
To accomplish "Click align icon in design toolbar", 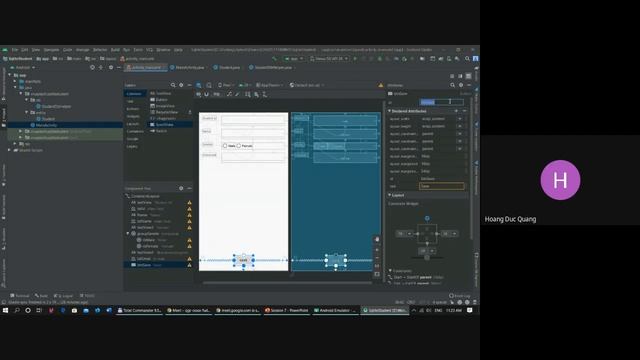I will (x=256, y=94).
